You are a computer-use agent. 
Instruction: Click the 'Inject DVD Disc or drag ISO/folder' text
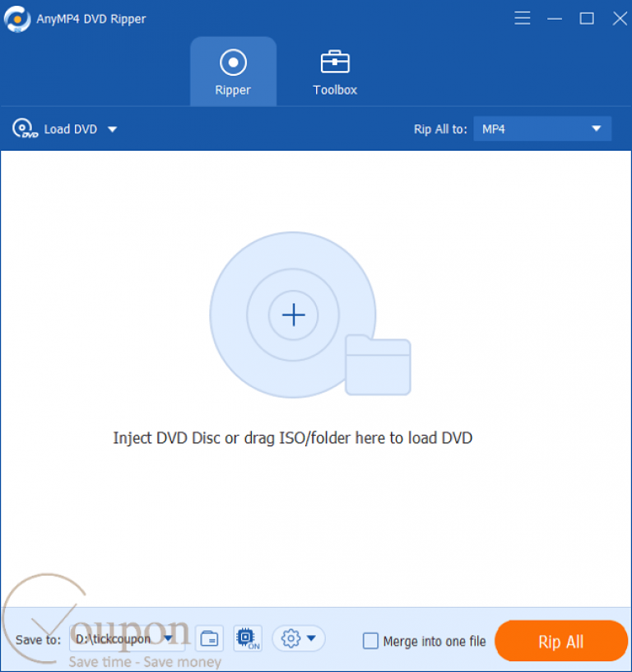click(x=292, y=438)
